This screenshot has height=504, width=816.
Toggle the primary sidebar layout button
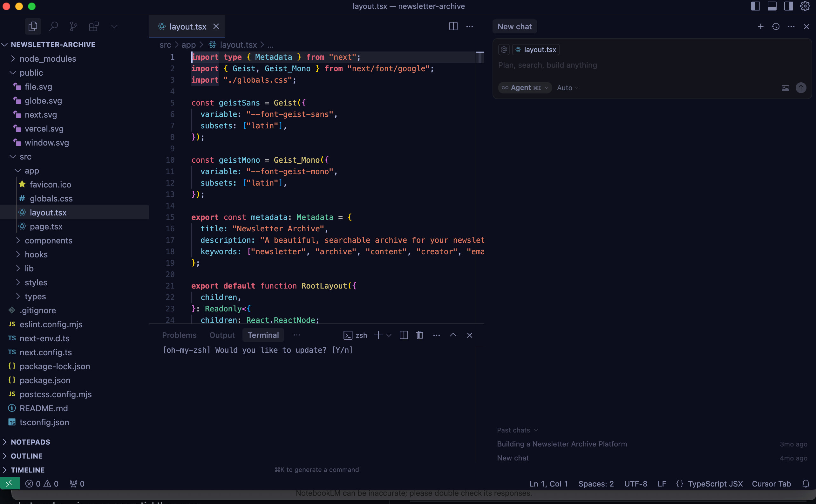coord(755,6)
